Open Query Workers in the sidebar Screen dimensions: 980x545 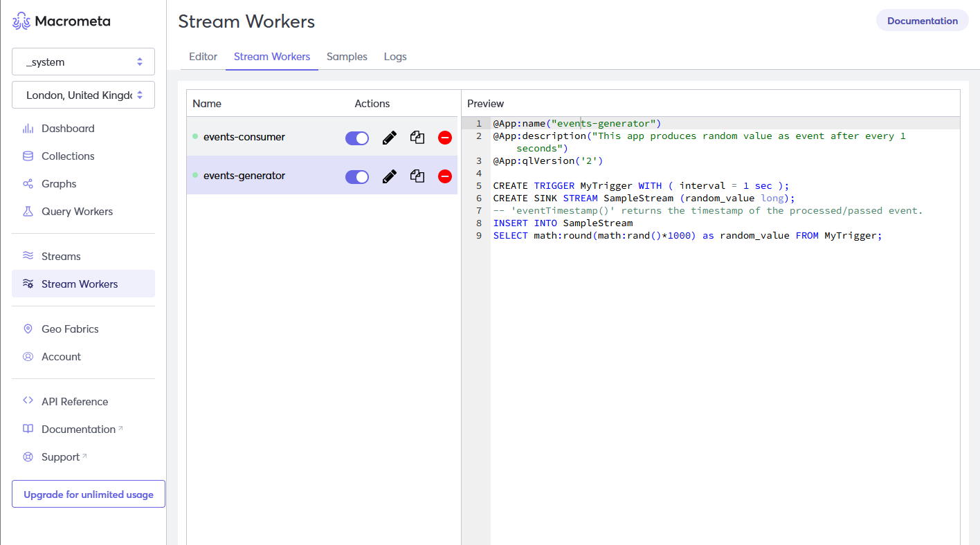pos(83,212)
